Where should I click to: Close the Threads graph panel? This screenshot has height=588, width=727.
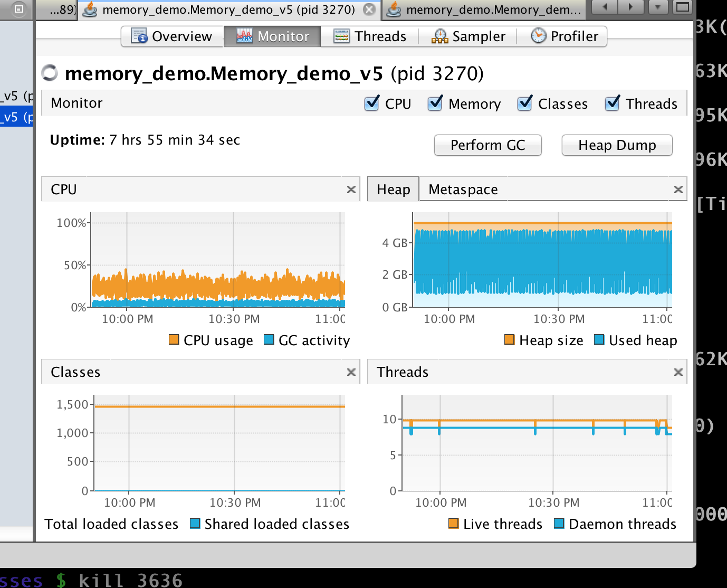click(x=678, y=372)
